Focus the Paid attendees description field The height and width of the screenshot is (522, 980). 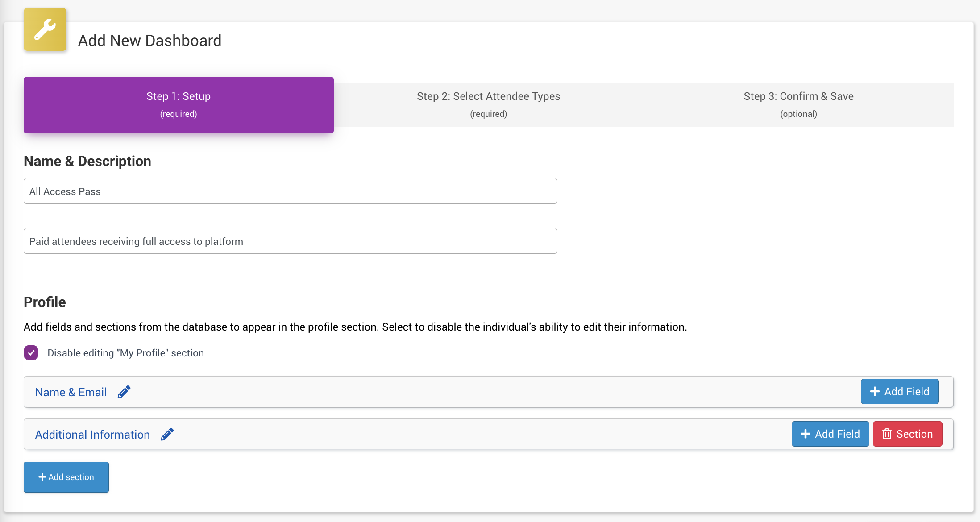coord(290,241)
